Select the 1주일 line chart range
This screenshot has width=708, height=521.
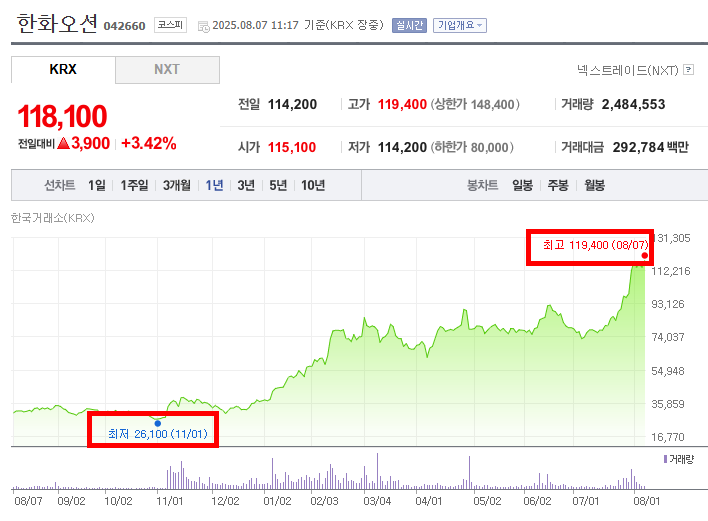coord(134,185)
